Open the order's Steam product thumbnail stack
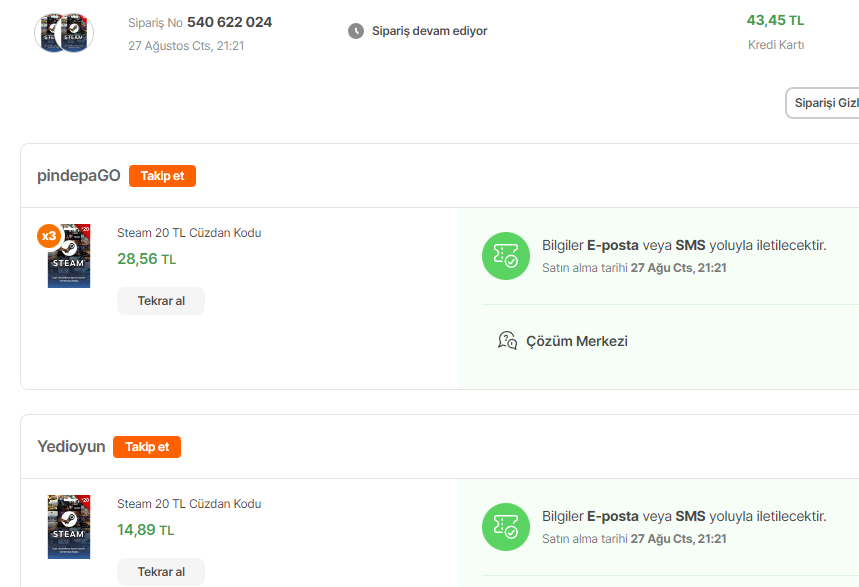Viewport: 859px width, 587px height. click(64, 33)
